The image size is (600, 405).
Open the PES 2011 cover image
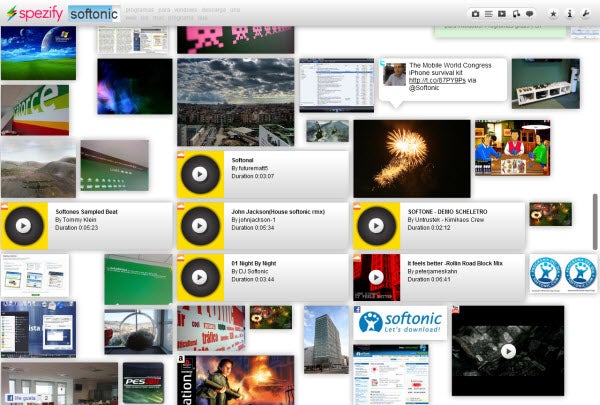(x=143, y=383)
